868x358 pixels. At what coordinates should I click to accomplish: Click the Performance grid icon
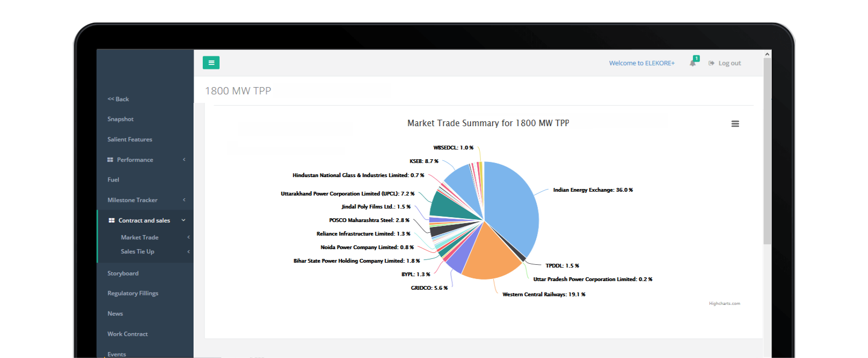[110, 160]
